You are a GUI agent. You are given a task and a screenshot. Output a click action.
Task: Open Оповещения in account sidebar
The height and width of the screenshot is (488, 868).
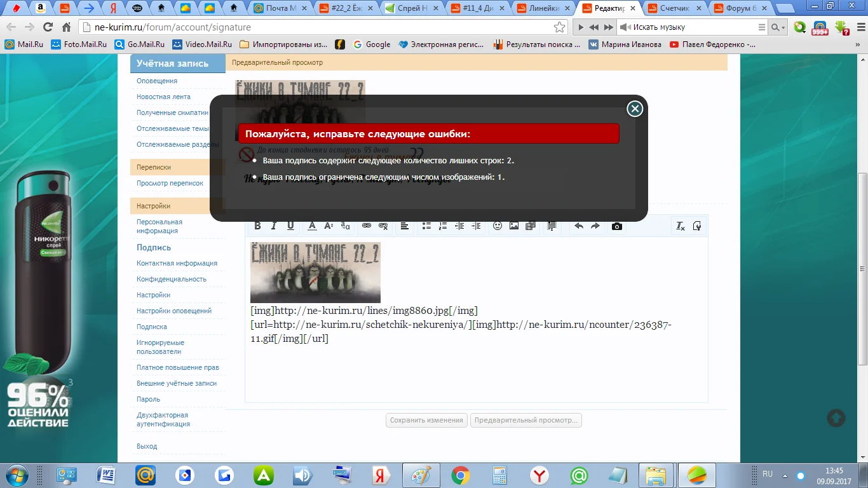[157, 81]
